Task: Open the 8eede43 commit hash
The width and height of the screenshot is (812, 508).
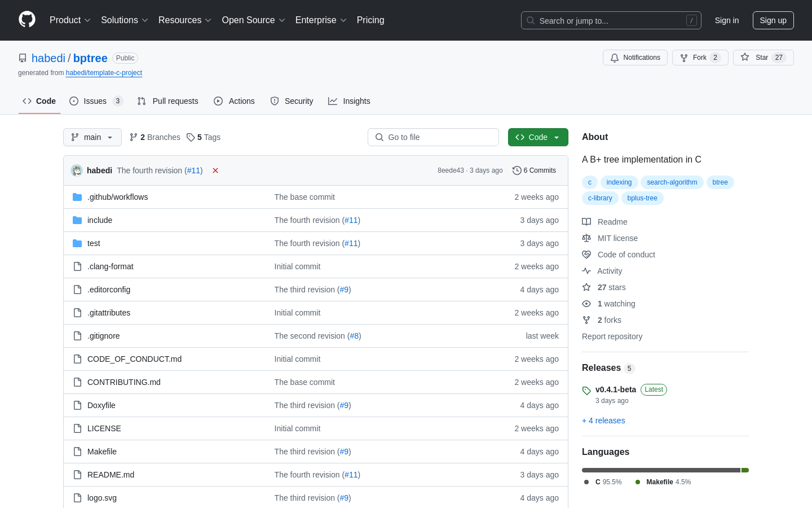Action: click(x=451, y=170)
